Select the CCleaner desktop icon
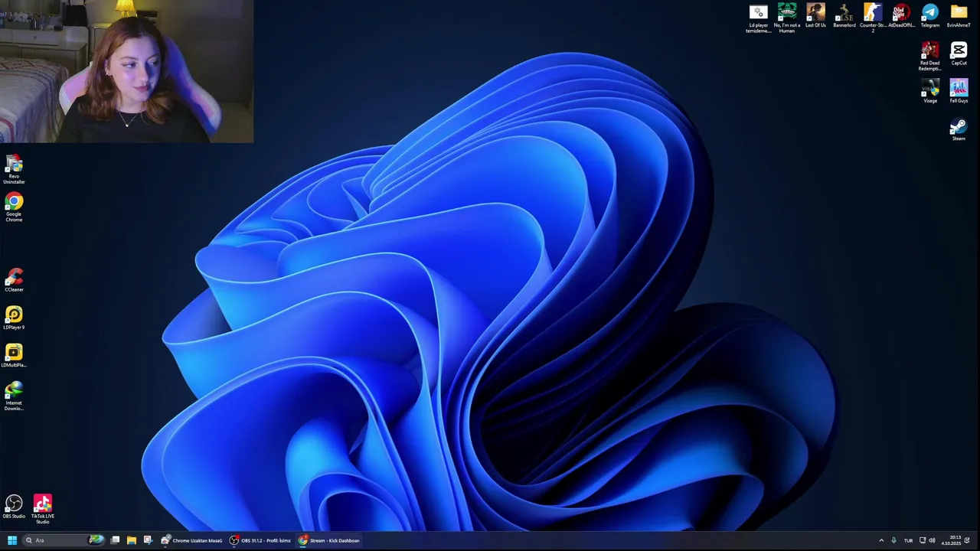 point(14,280)
